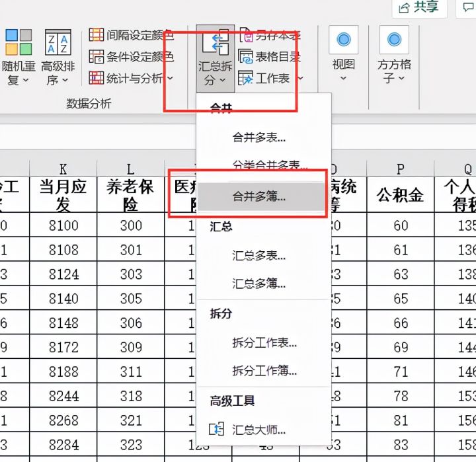Select column P header
Screen dimensions: 476x462
[401, 169]
